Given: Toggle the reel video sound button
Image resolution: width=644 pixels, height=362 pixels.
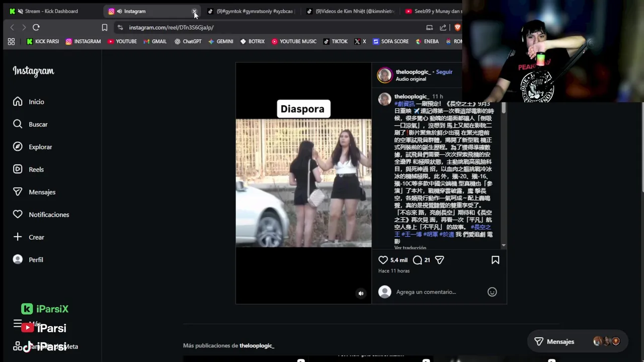Looking at the screenshot, I should click(x=361, y=294).
